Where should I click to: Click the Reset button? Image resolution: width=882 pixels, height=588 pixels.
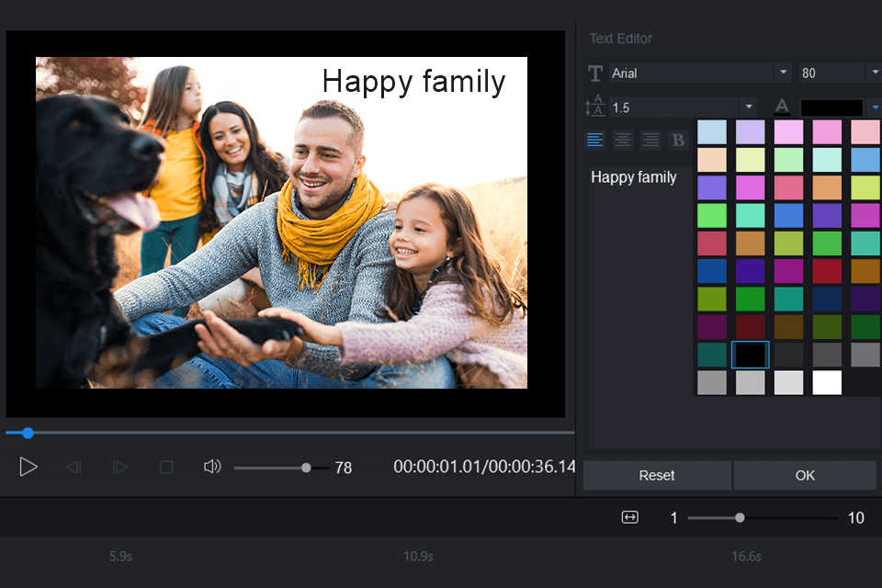click(657, 475)
